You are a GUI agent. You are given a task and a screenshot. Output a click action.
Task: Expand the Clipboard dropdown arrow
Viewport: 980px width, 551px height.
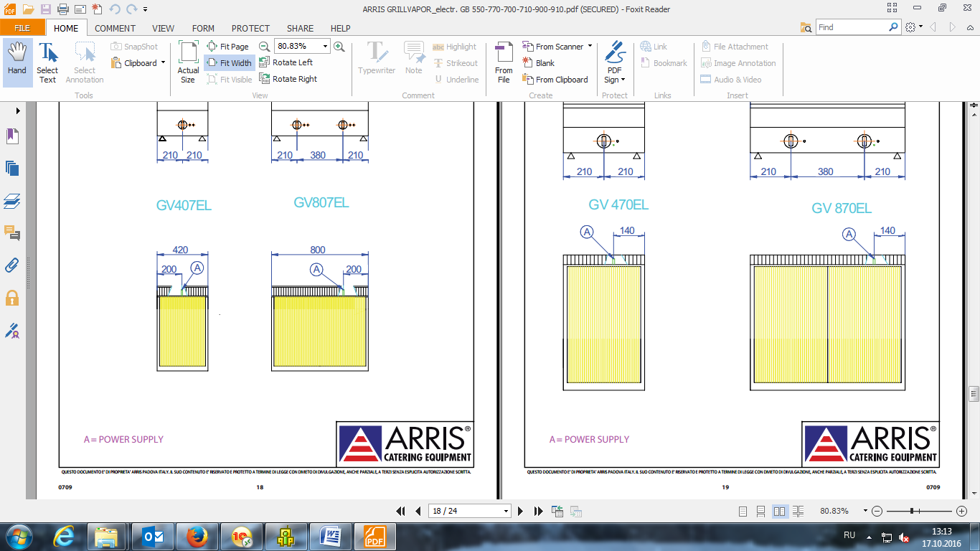pyautogui.click(x=164, y=62)
